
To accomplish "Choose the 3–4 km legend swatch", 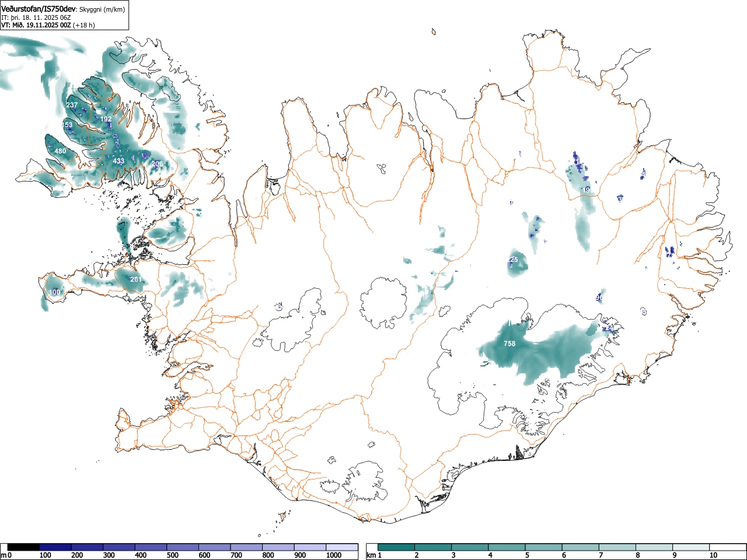I will [471, 547].
